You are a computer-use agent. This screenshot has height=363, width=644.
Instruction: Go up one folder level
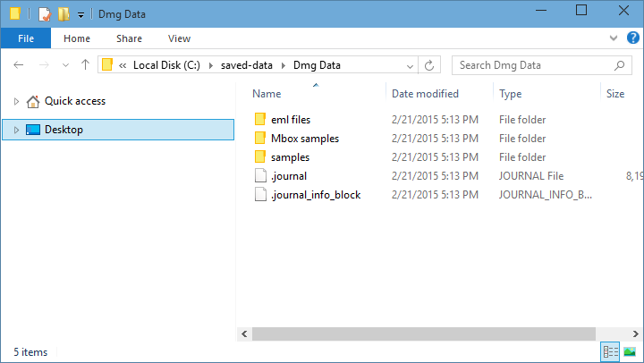pyautogui.click(x=85, y=64)
